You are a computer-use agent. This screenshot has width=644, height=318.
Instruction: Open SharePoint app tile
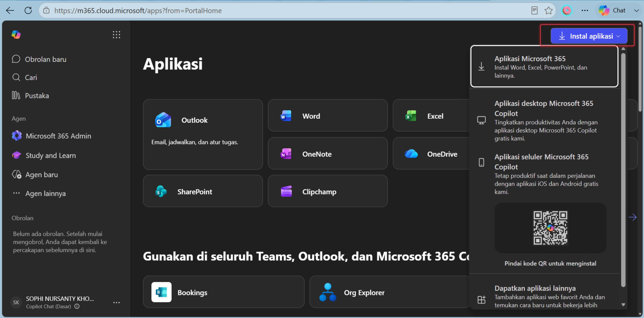point(203,191)
